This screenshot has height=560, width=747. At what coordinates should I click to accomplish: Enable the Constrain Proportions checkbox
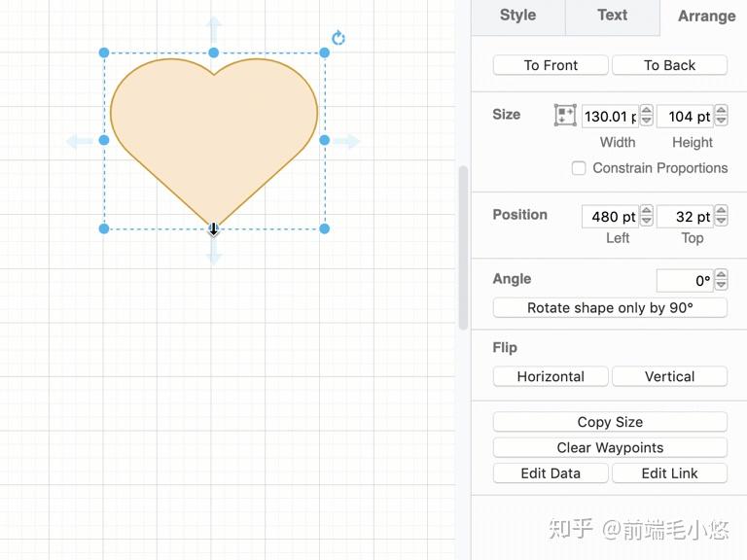coord(579,168)
